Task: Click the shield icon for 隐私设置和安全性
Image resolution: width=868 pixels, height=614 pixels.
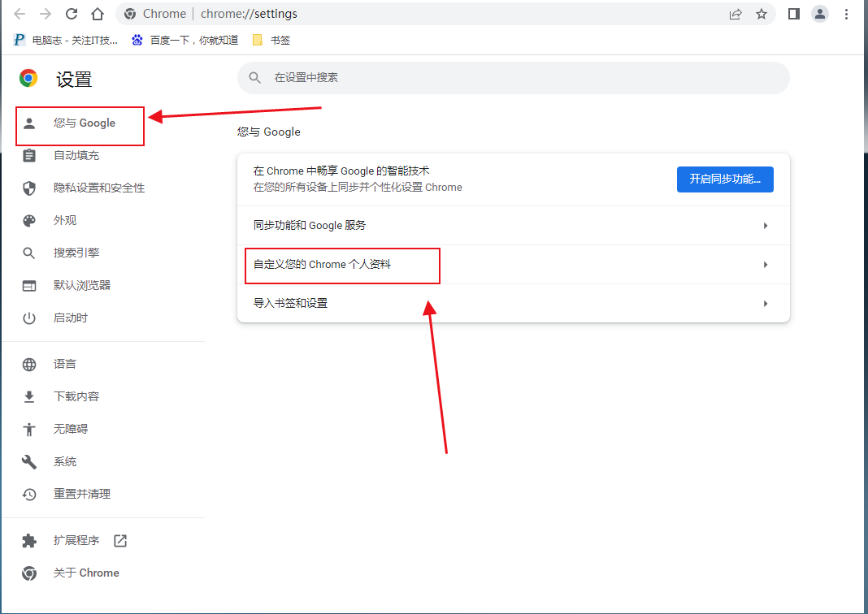Action: point(29,188)
